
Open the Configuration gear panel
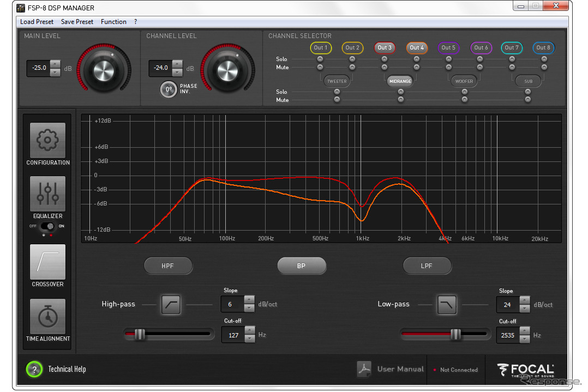pyautogui.click(x=47, y=140)
